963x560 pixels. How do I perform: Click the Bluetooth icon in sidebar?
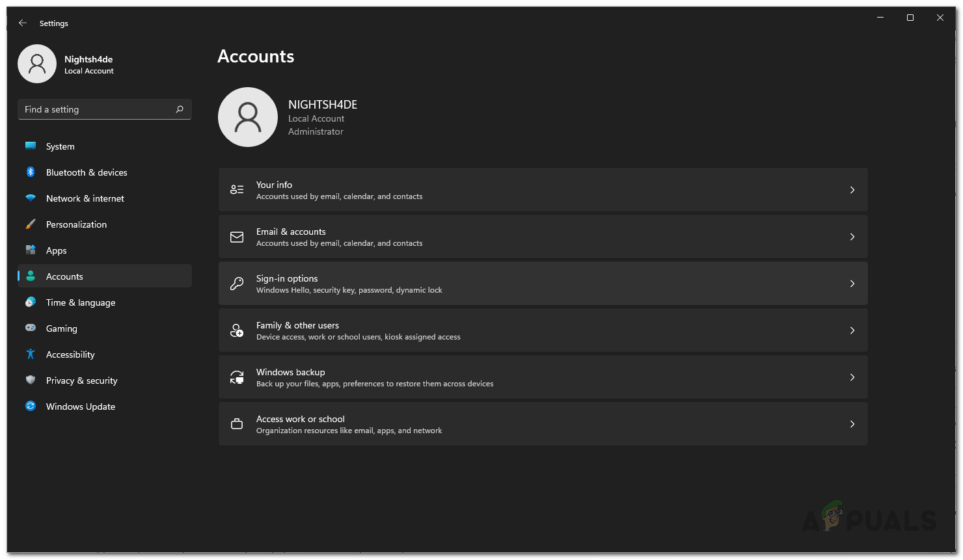click(31, 172)
